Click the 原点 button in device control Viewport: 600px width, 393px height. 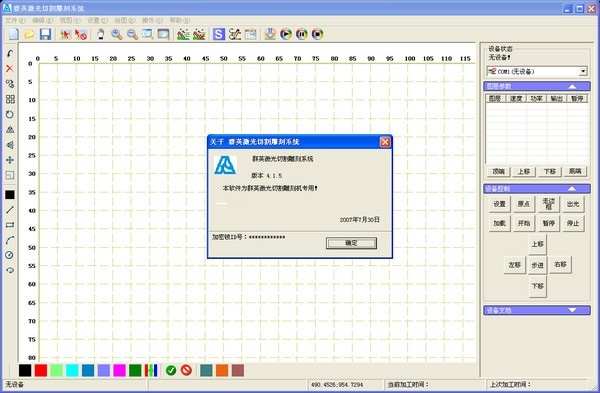coord(523,204)
